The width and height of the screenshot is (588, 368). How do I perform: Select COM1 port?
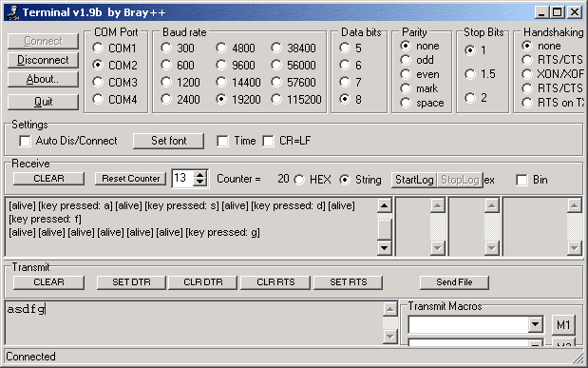[115, 48]
